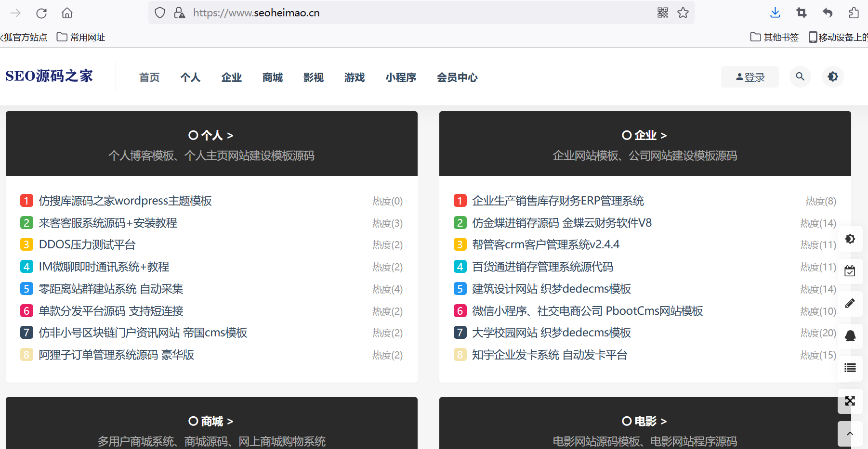Image resolution: width=868 pixels, height=449 pixels.
Task: Open the list menu sidebar icon
Action: [x=850, y=368]
